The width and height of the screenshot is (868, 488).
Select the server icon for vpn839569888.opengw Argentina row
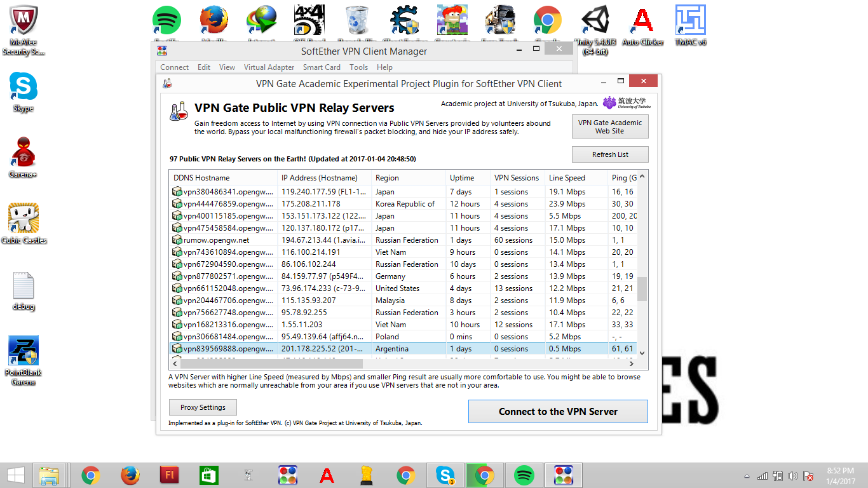click(177, 349)
